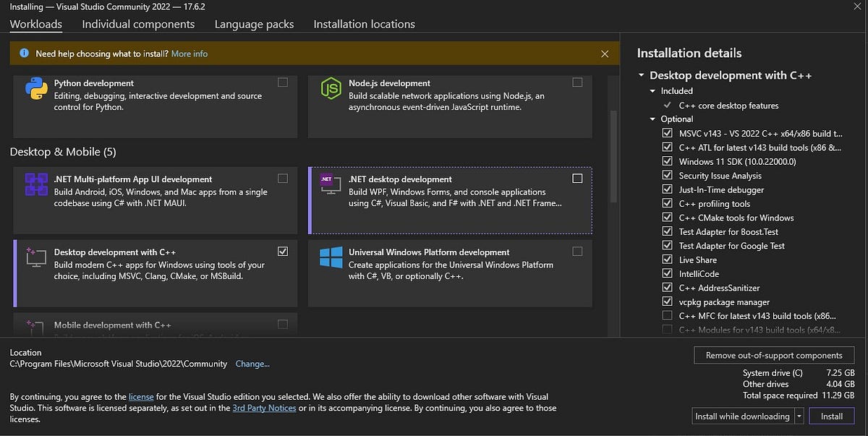Click the Python development logo icon
868x436 pixels.
pos(37,89)
